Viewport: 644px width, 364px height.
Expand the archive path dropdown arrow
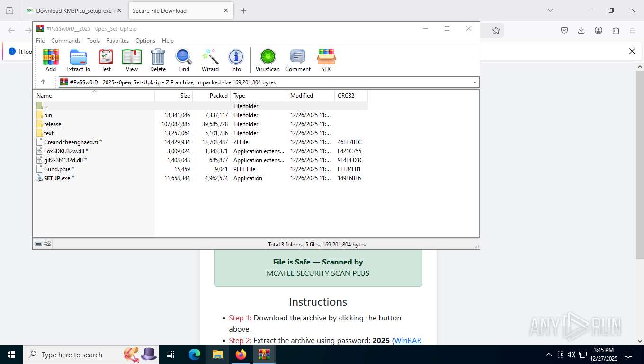pos(475,82)
